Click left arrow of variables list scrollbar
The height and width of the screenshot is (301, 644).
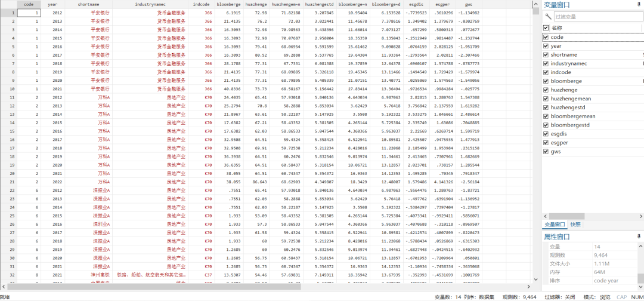click(545, 216)
